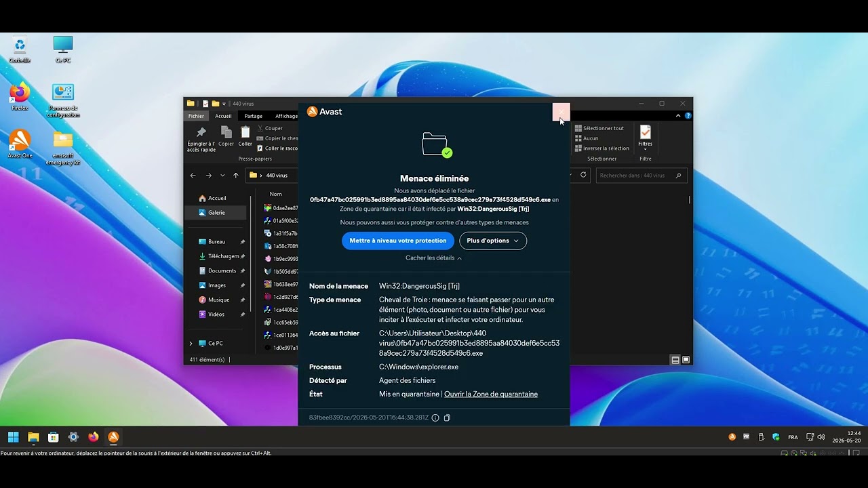
Task: Click the Rechercher dans : 440 virus field
Action: pos(642,176)
